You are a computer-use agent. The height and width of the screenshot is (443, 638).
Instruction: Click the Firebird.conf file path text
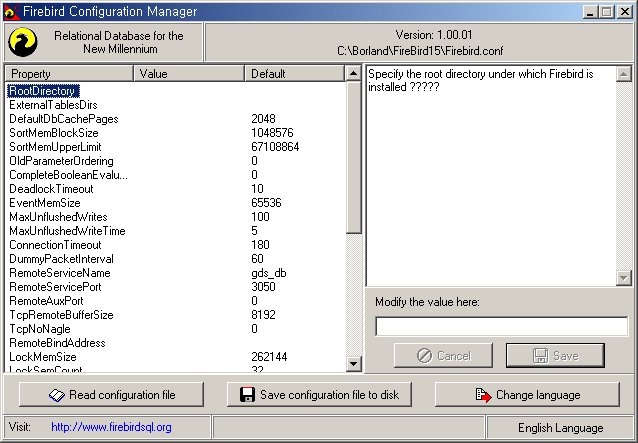(x=420, y=51)
